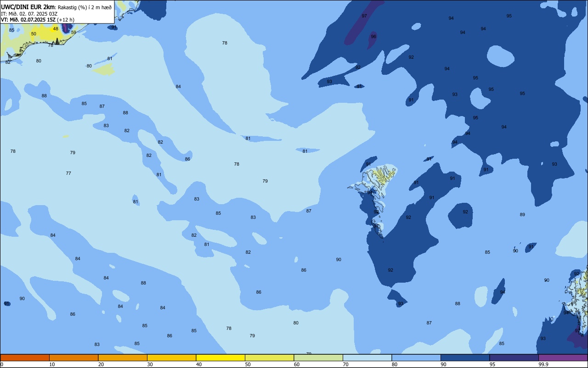Click the 'VT: Mið. 02.07.2025 15Z (+12 h)' line
Screen dimensions: 588x368
(x=38, y=19)
